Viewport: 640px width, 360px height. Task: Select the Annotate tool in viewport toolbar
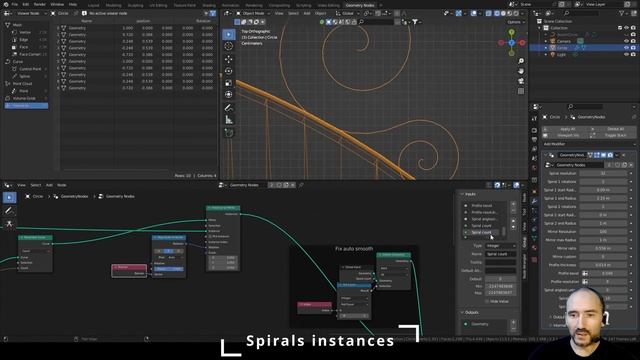[x=229, y=108]
